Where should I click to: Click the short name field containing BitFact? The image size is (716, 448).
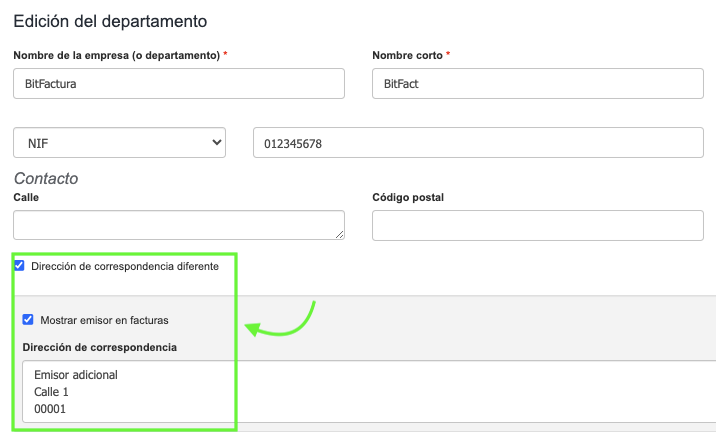537,84
